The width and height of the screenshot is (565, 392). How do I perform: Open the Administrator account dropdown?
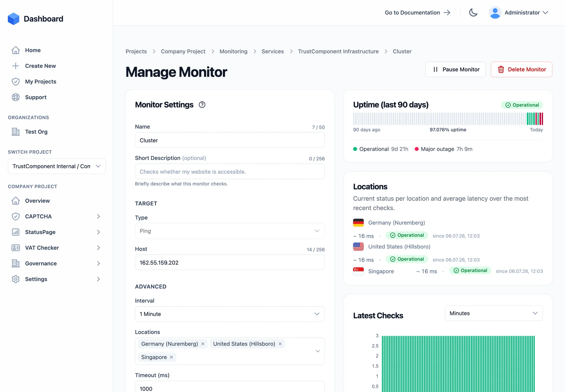click(x=519, y=13)
